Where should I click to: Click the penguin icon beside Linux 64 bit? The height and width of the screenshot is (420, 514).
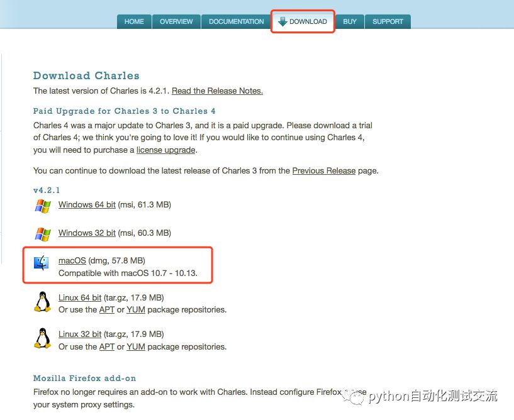pos(43,302)
